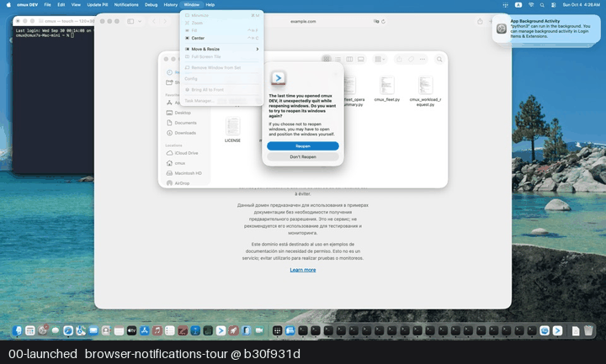Open Reminders from the Dock
This screenshot has height=364, width=606.
pyautogui.click(x=170, y=330)
